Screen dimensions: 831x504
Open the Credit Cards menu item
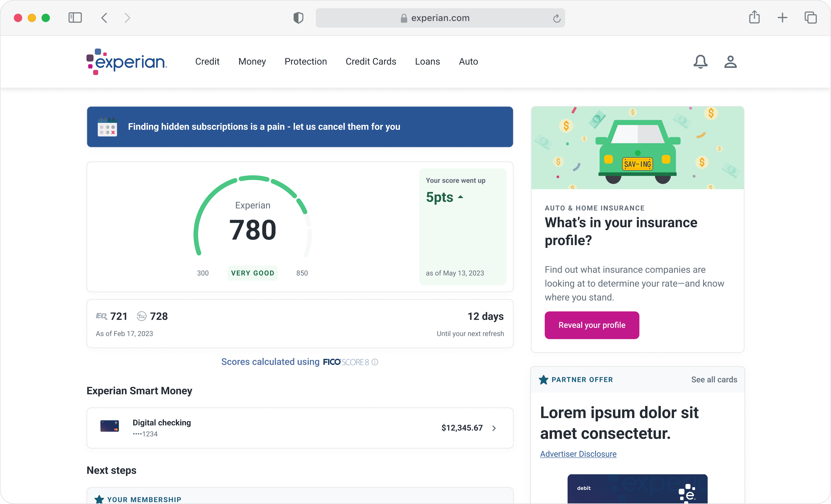pos(371,61)
